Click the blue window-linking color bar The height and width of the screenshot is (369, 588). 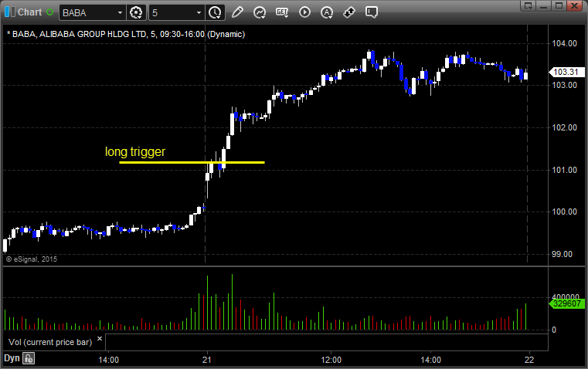[7, 12]
